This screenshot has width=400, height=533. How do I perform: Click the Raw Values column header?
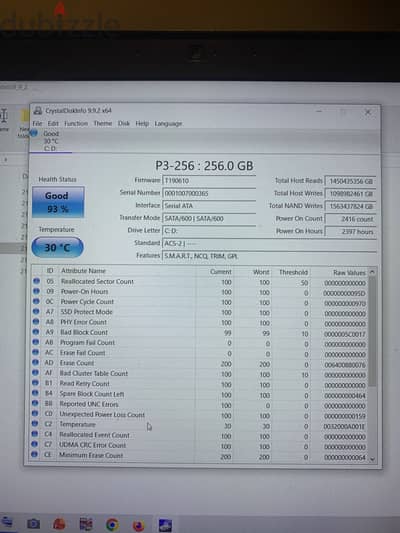click(349, 273)
